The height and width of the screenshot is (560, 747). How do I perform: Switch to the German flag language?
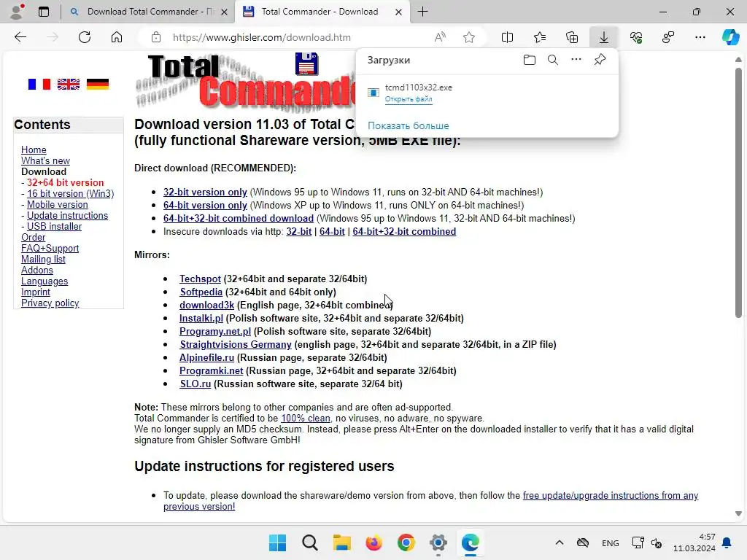click(98, 85)
